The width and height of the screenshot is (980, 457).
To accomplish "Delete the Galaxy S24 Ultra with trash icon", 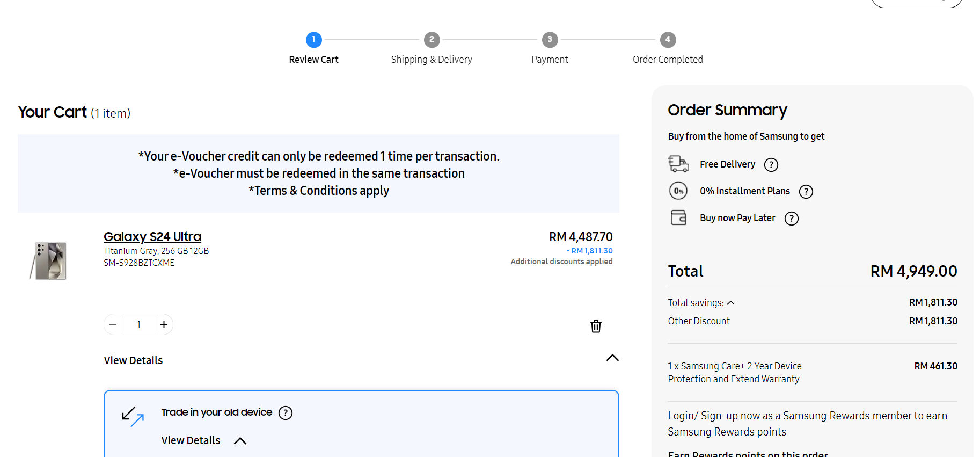I will click(596, 326).
